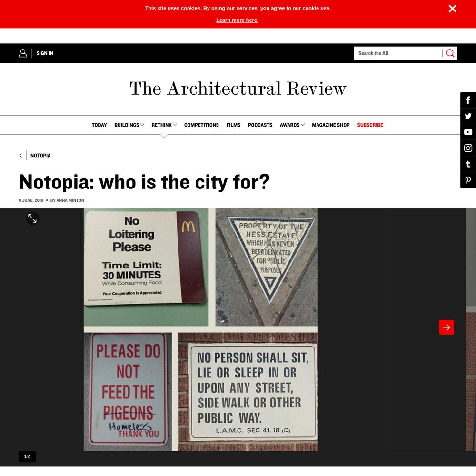476x476 pixels.
Task: Click the red SUBSCRIBE link
Action: click(x=370, y=125)
